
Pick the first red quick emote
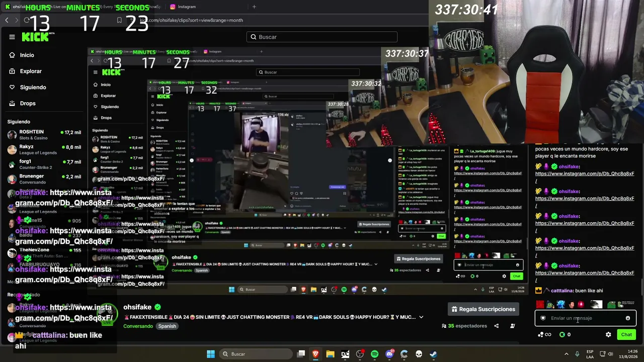[540, 305]
